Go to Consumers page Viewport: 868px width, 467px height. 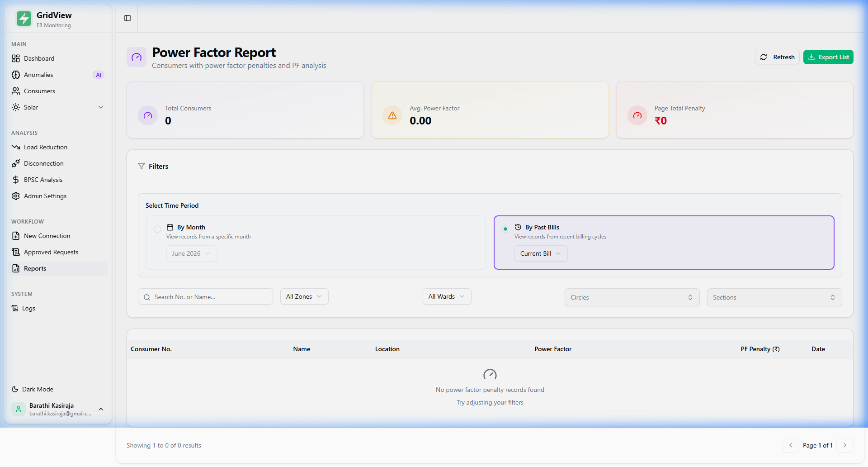pyautogui.click(x=58, y=91)
